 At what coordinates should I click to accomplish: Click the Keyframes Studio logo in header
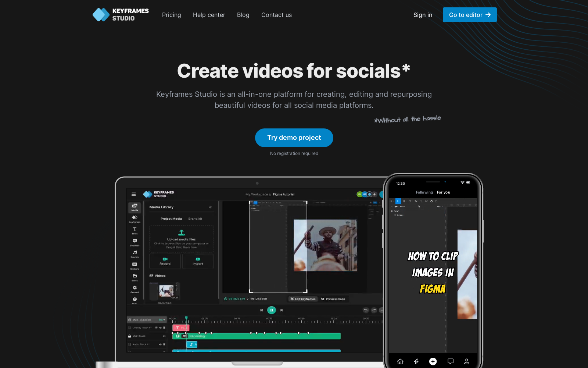[121, 15]
